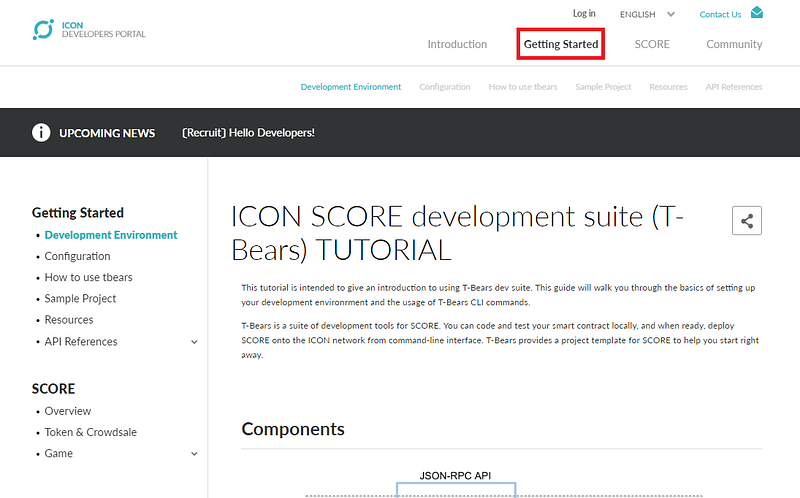Expand API References sidebar chevron
The height and width of the screenshot is (498, 800).
point(194,342)
